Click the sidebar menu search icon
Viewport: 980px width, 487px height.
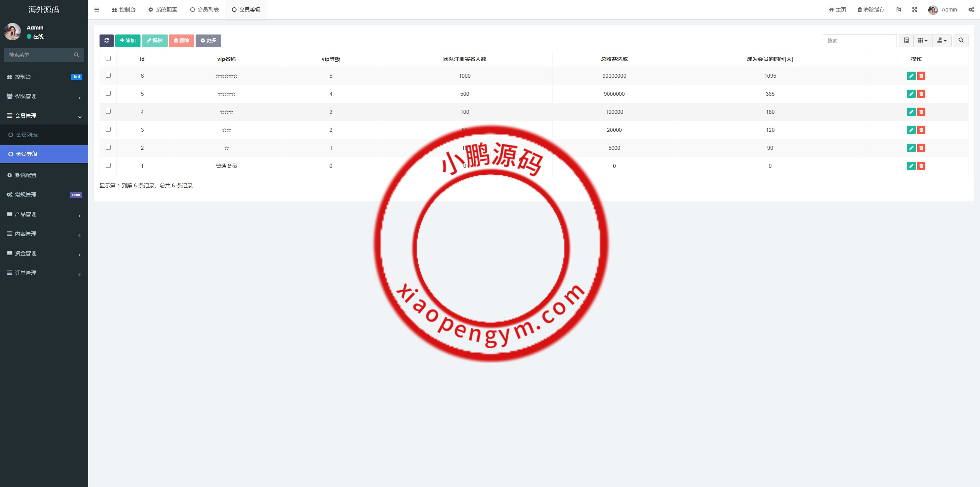[x=77, y=55]
